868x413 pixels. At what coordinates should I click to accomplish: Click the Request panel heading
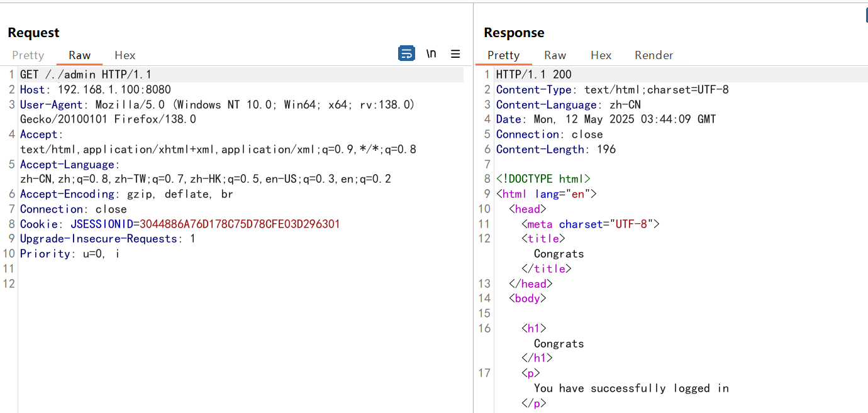33,33
